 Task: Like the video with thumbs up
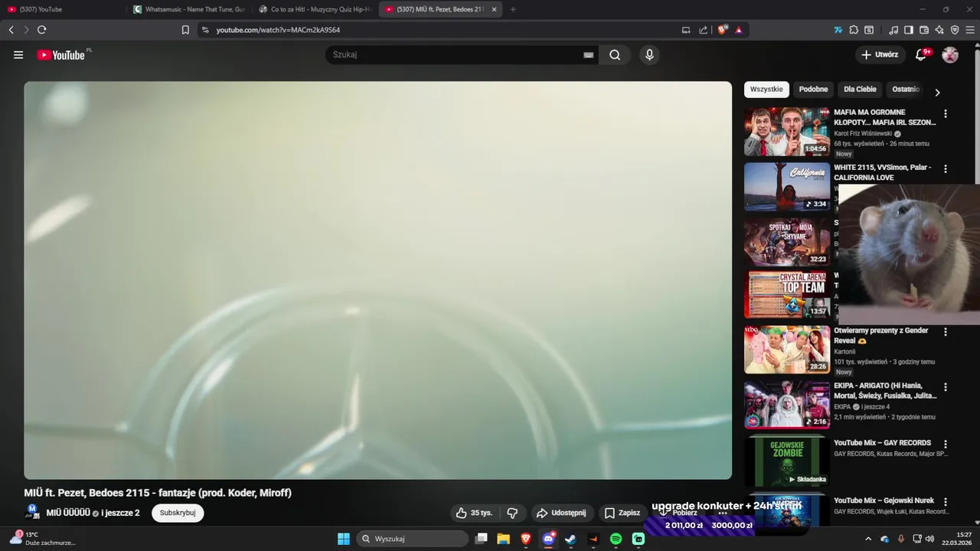(474, 513)
